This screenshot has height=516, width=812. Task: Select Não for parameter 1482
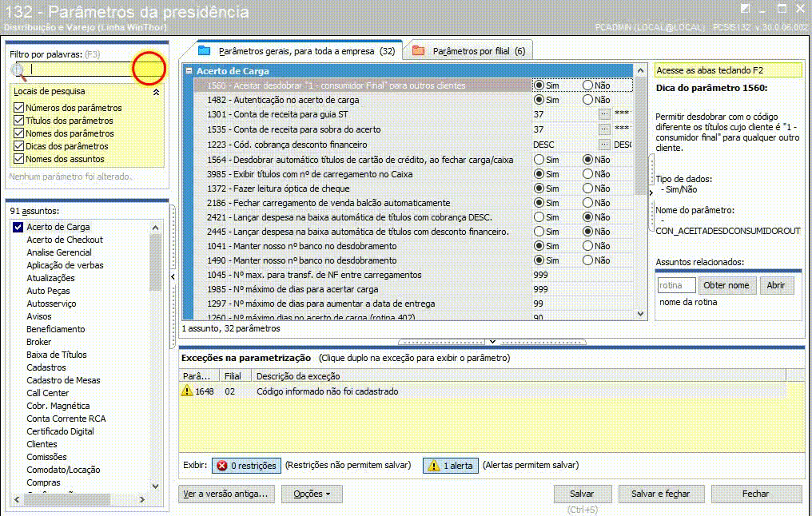(x=587, y=99)
